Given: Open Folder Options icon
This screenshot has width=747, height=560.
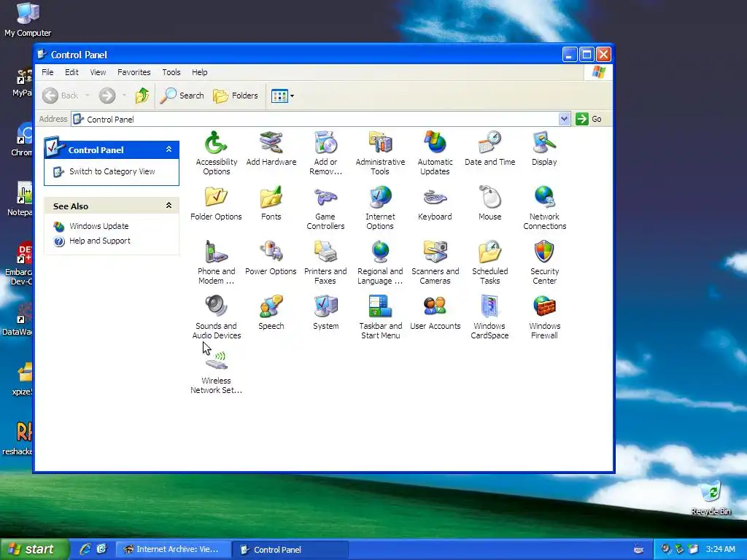Looking at the screenshot, I should [x=216, y=197].
